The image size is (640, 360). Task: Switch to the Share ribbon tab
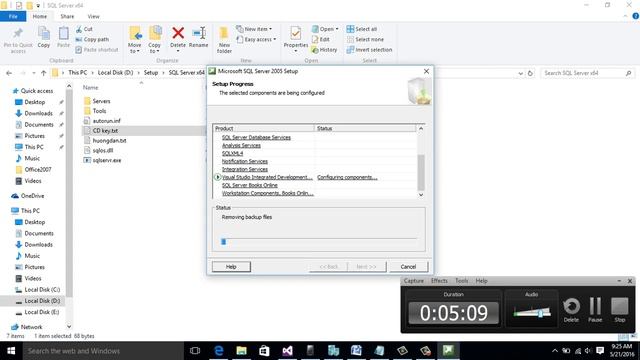click(67, 16)
